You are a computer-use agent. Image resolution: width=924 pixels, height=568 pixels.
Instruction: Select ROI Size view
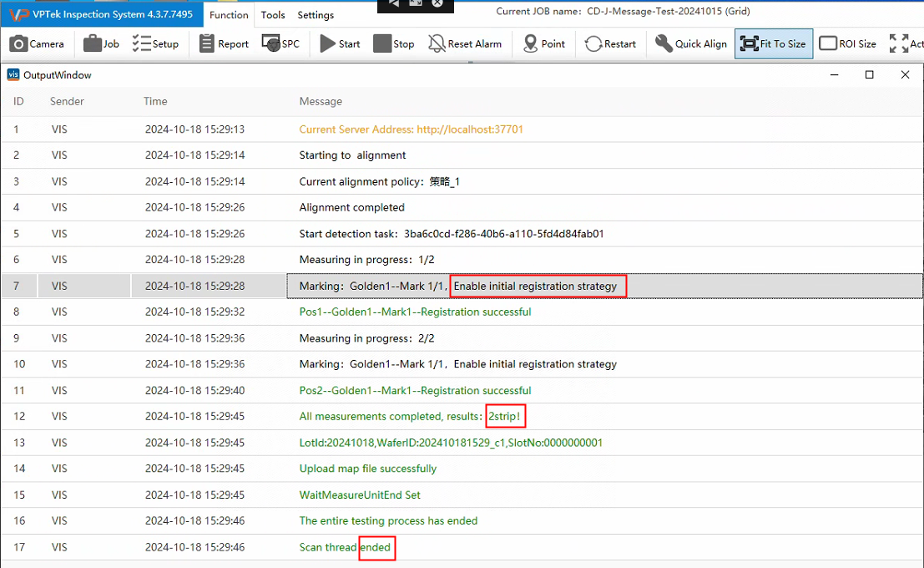(x=847, y=43)
